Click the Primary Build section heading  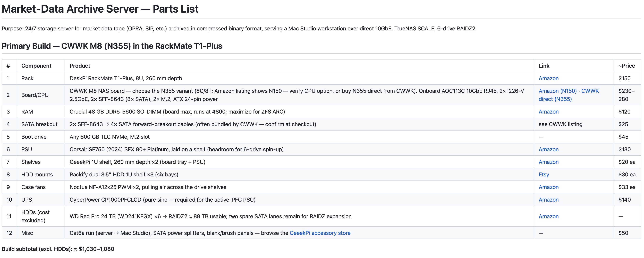(112, 46)
